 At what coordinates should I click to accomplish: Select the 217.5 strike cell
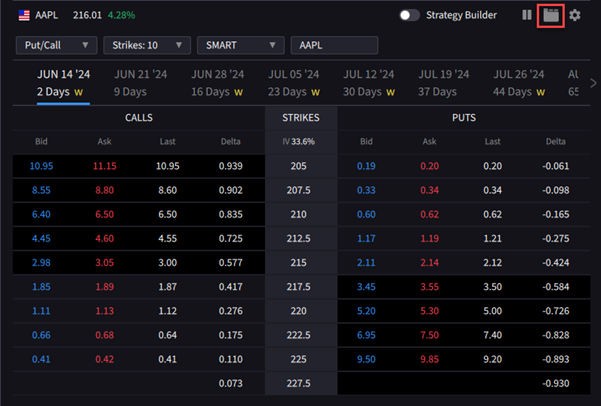299,287
